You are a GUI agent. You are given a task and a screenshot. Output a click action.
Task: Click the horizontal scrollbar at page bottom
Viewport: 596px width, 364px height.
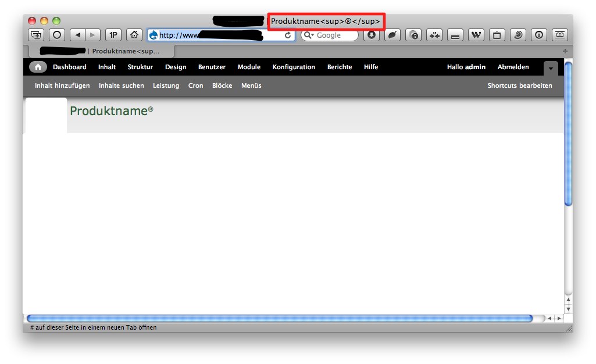pyautogui.click(x=279, y=319)
